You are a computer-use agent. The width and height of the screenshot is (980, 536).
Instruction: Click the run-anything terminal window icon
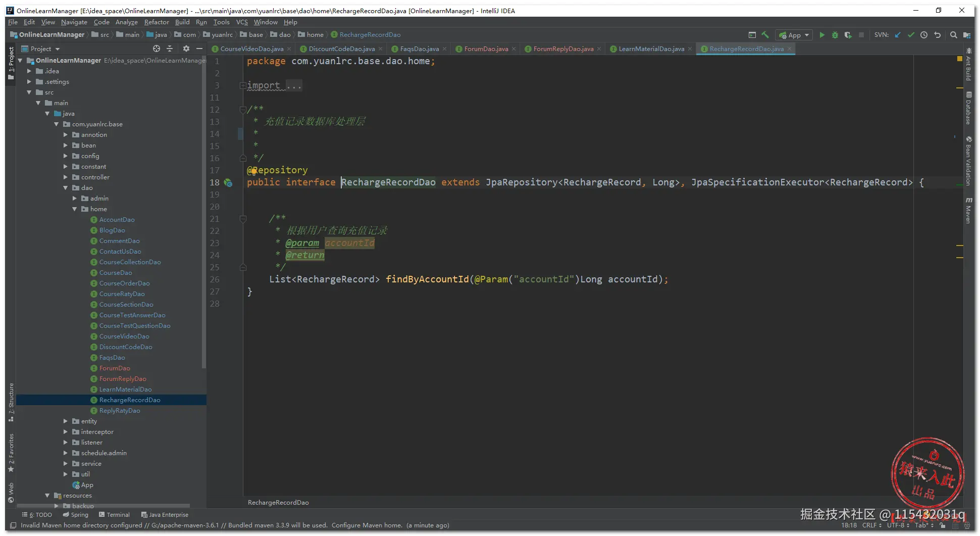[752, 35]
